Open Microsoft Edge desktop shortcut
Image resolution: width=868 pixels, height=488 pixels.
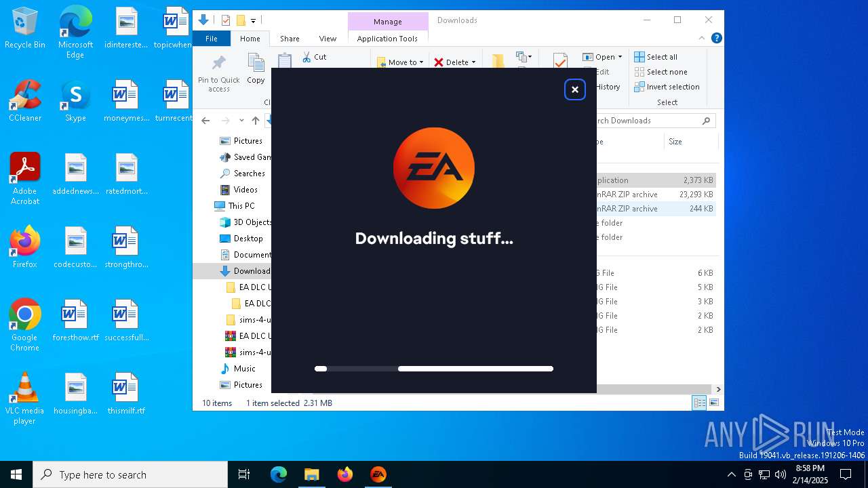(x=75, y=33)
